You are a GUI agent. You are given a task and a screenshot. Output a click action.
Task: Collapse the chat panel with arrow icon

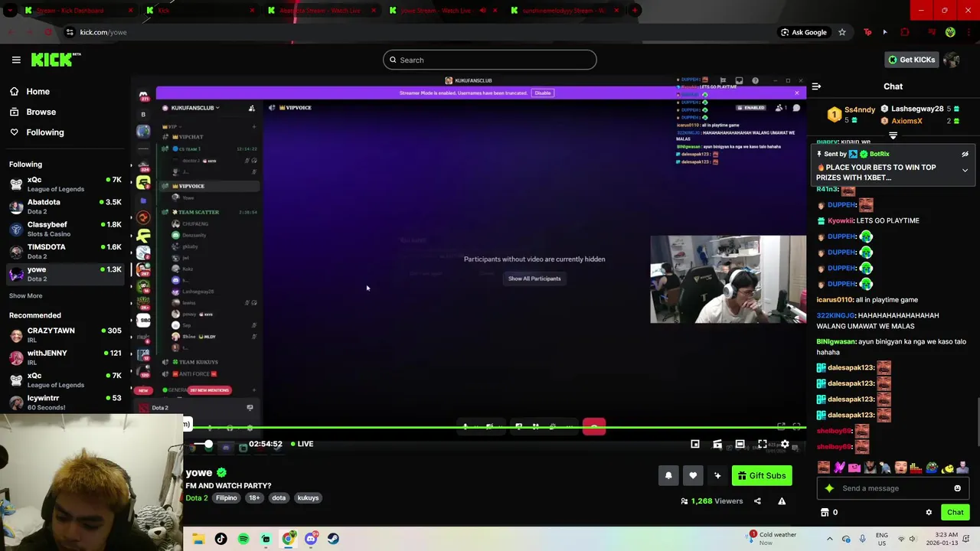click(x=816, y=86)
